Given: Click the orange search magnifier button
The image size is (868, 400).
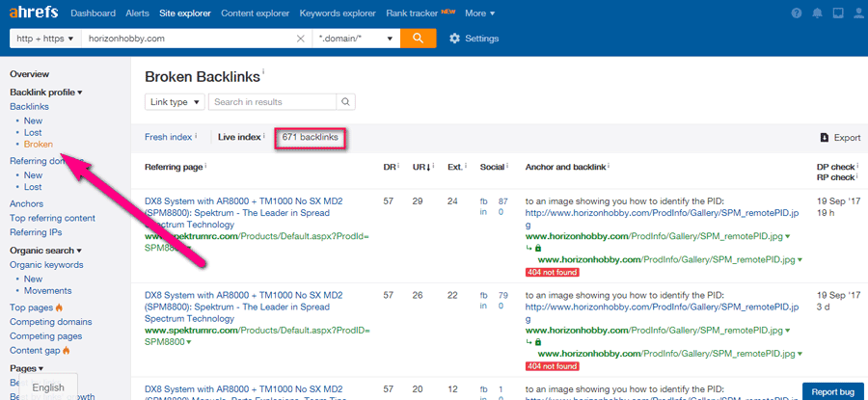Looking at the screenshot, I should [x=418, y=39].
